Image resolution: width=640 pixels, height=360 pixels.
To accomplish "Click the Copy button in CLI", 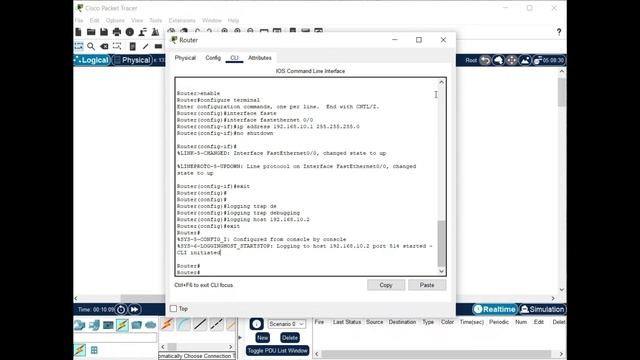I will pos(386,285).
